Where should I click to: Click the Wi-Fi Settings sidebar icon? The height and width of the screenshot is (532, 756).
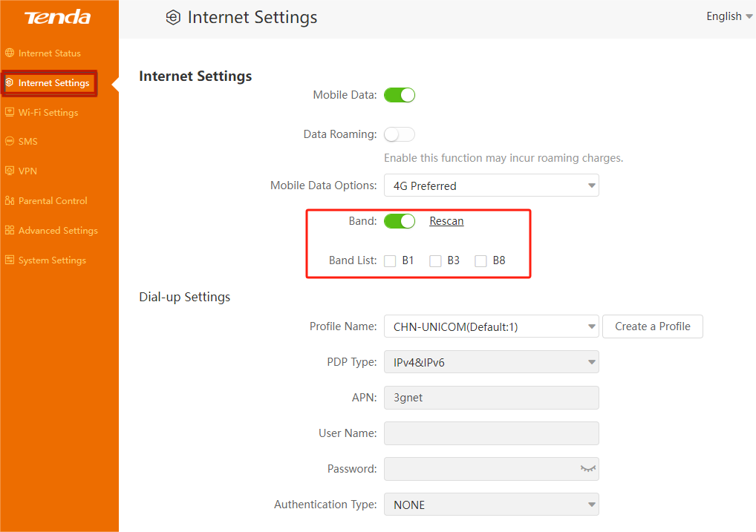(10, 113)
